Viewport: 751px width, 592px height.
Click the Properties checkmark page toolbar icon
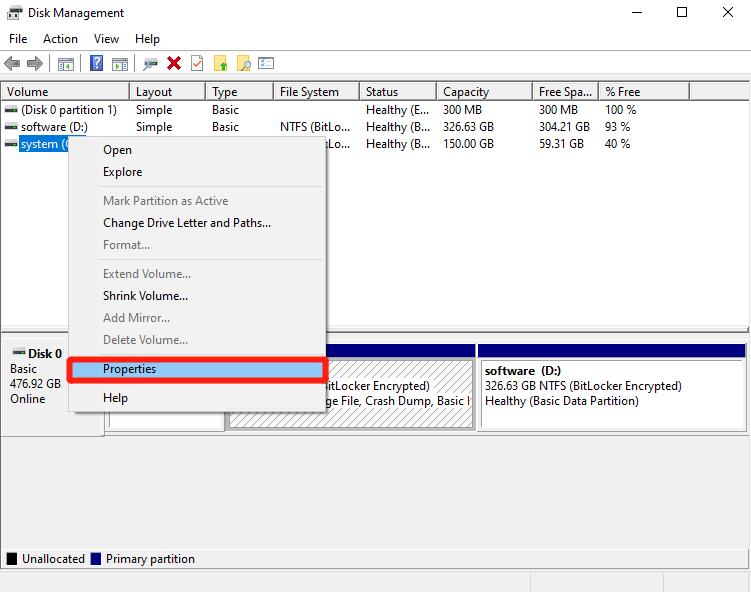[197, 64]
